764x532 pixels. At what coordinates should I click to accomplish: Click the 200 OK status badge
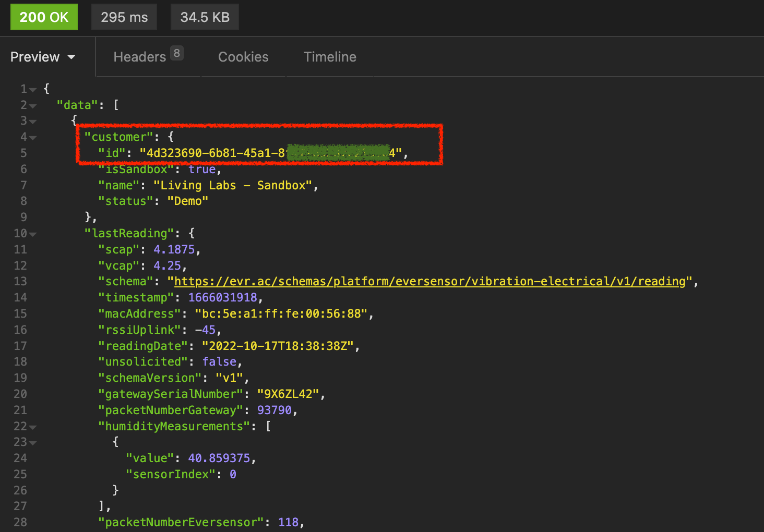44,17
